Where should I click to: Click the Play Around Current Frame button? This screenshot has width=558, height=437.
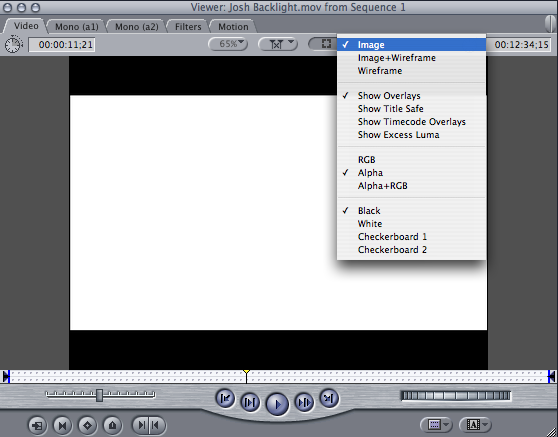pyautogui.click(x=304, y=402)
